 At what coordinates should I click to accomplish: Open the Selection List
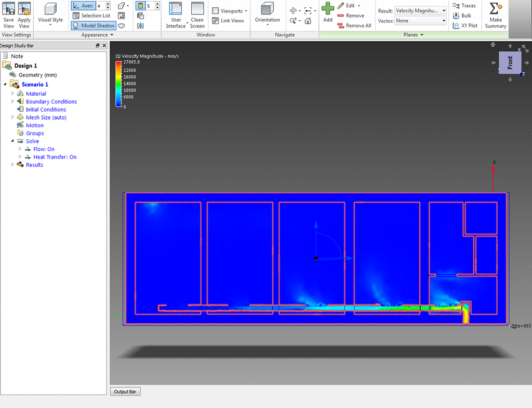coord(91,16)
